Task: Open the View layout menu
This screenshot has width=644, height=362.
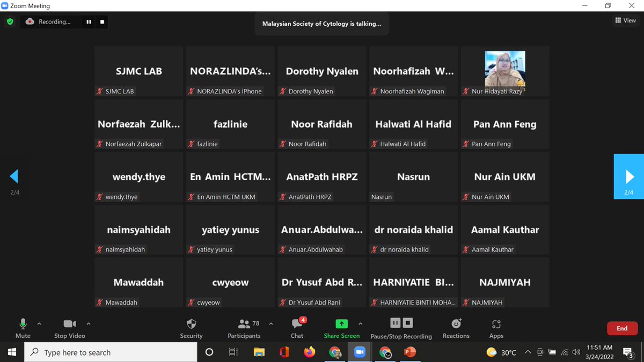Action: pyautogui.click(x=626, y=20)
